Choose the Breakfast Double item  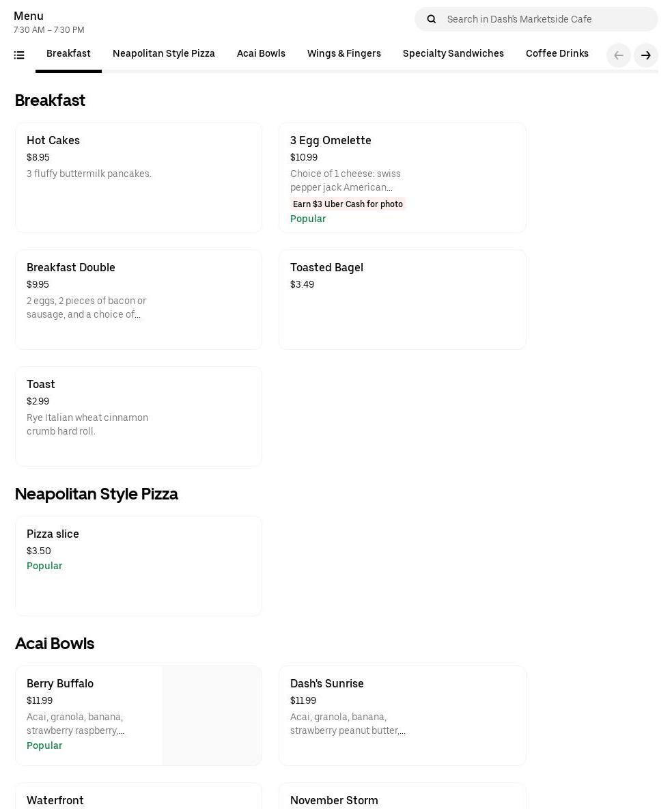139,299
